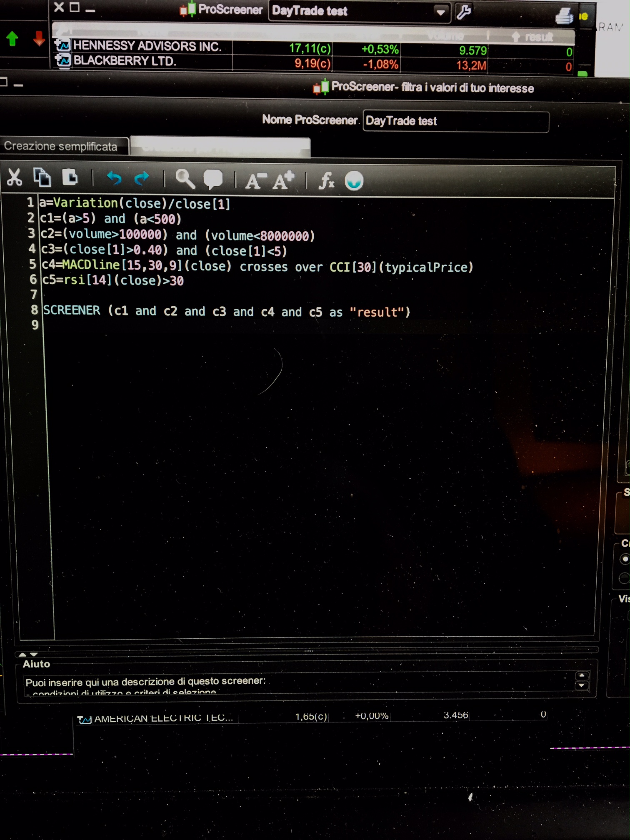
Task: Redo the edit with blue forward arrow
Action: (x=142, y=178)
